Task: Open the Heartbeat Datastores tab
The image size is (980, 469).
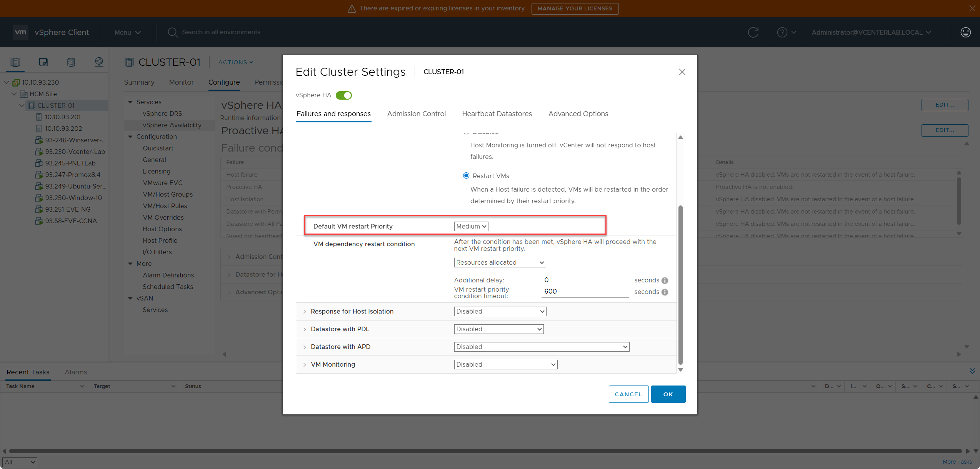Action: coord(497,113)
